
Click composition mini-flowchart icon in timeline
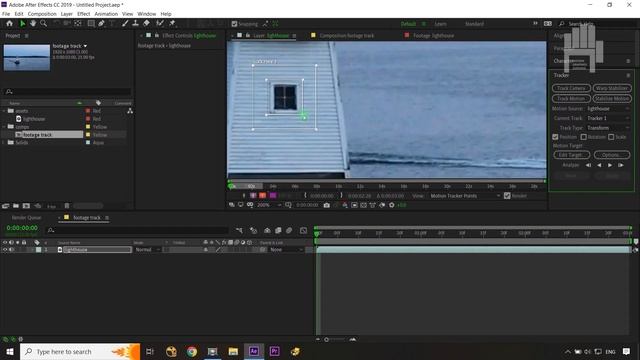pyautogui.click(x=239, y=231)
